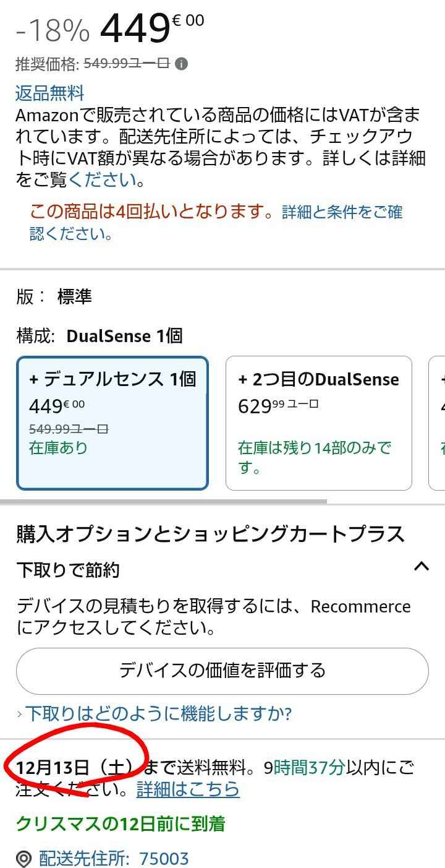
Task: Tap the 下取りで節約 section heading
Action: pyautogui.click(x=68, y=570)
